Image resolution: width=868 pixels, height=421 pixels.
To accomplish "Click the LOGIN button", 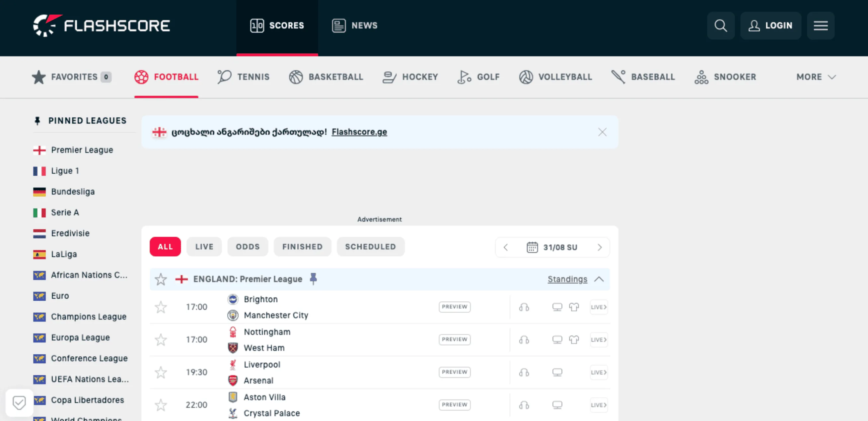I will click(x=771, y=26).
